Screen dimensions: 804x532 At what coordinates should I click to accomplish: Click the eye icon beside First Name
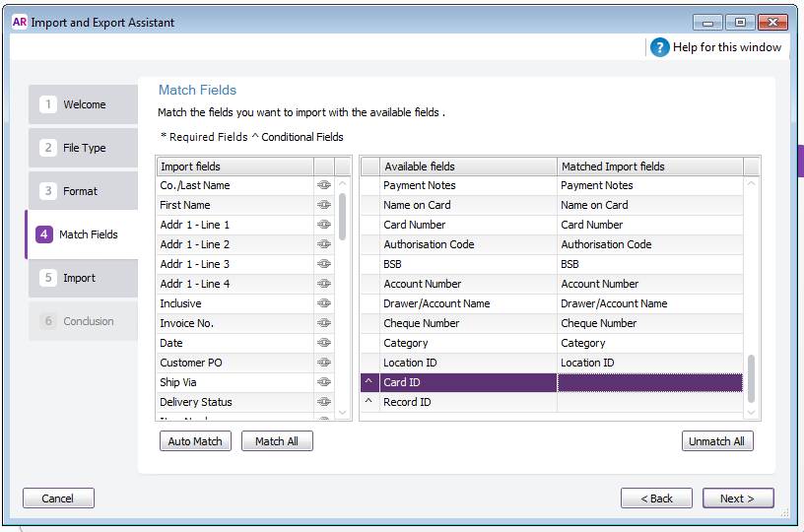[x=324, y=205]
